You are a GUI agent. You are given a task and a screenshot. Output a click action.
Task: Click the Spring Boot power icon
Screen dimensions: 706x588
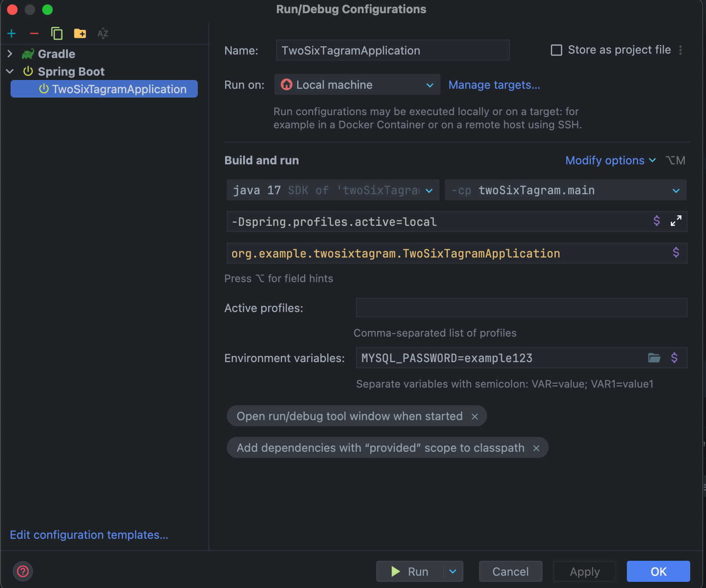pos(28,71)
